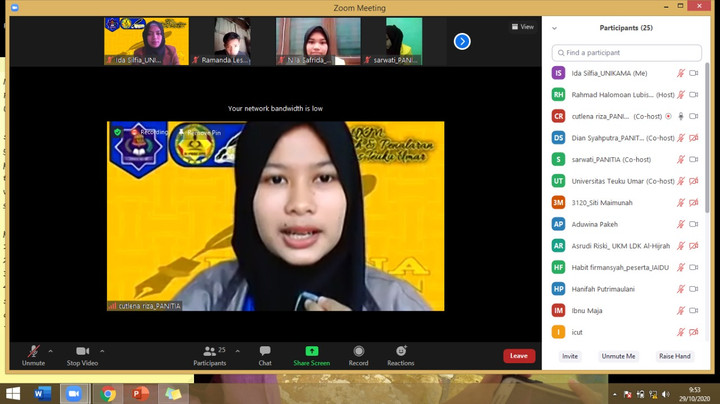Screen dimensions: 720x404
Task: Show next video thumbnails with arrow
Action: 462,41
